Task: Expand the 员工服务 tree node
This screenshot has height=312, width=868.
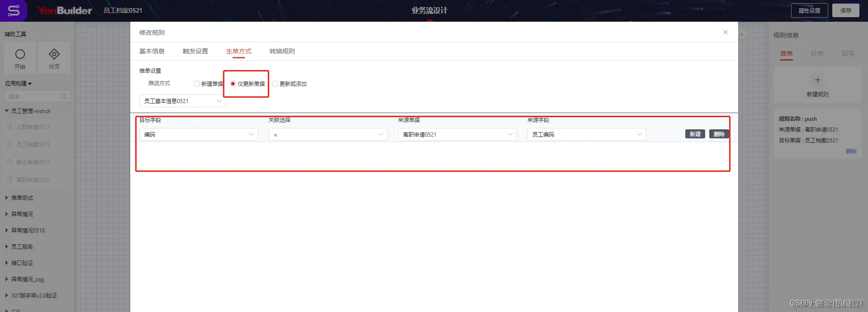Action: [x=7, y=246]
